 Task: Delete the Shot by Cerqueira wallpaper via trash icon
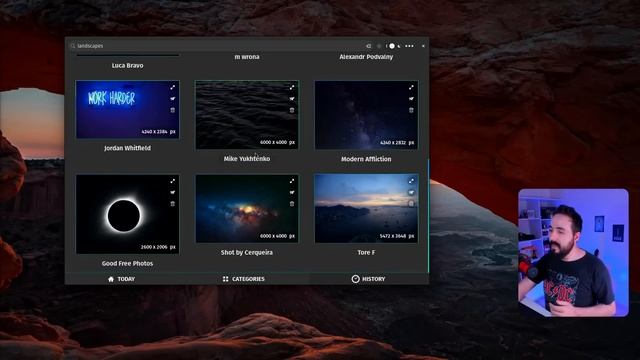pyautogui.click(x=292, y=204)
